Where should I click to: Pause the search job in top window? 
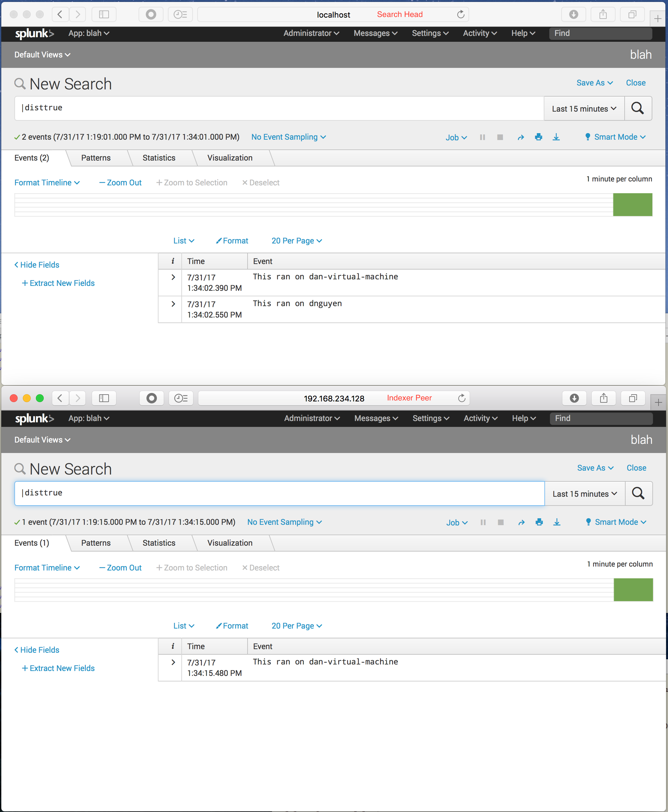click(x=482, y=137)
